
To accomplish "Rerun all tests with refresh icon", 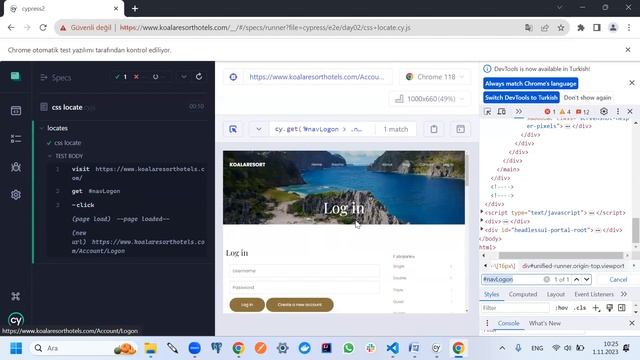I will 199,77.
